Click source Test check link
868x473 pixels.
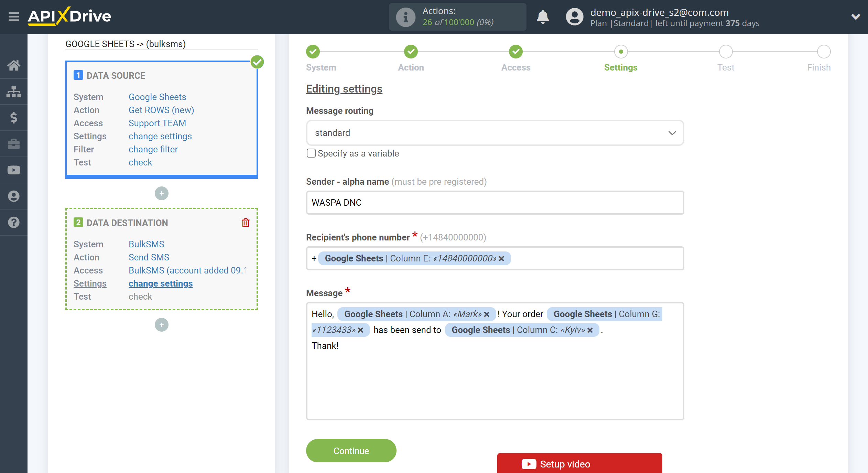(140, 162)
